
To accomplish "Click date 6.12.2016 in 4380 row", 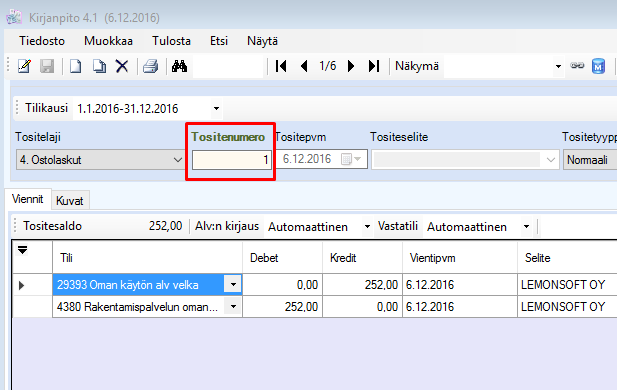I will [460, 307].
